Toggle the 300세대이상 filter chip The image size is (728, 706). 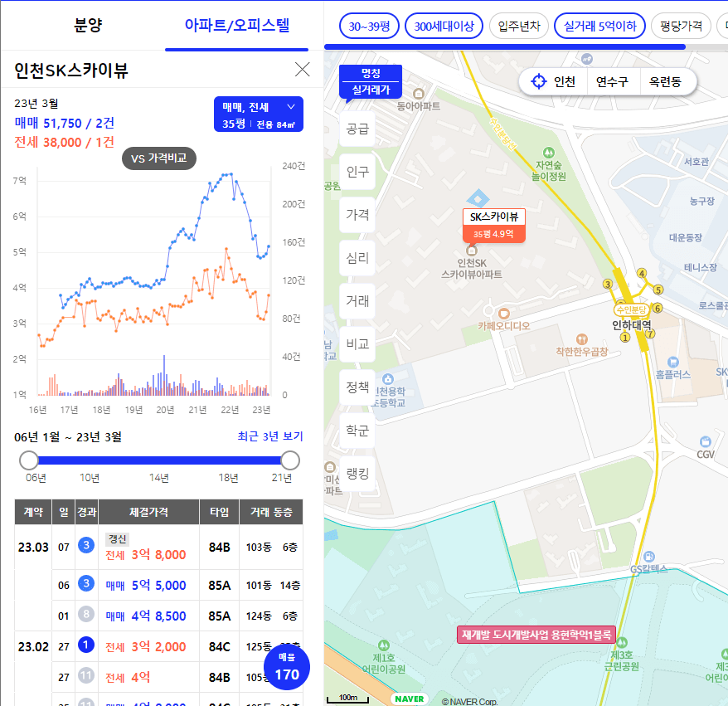coord(444,26)
